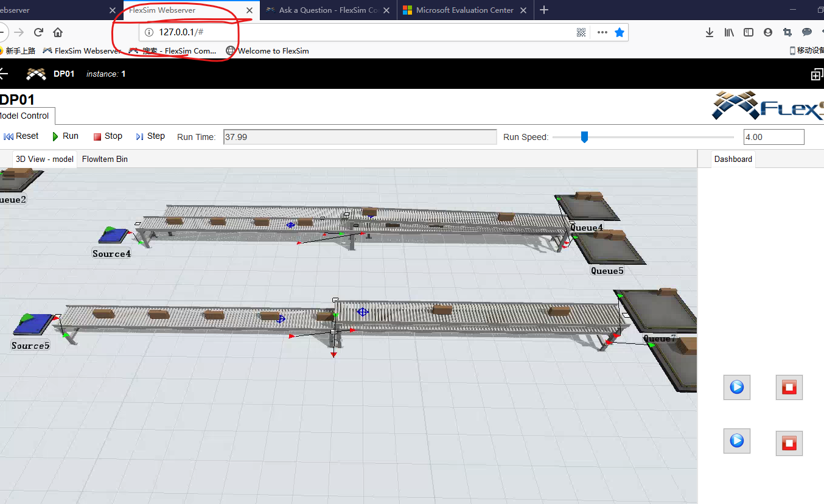Viewport: 824px width, 504px height.
Task: Click the window layout icon in header
Action: pyautogui.click(x=817, y=74)
